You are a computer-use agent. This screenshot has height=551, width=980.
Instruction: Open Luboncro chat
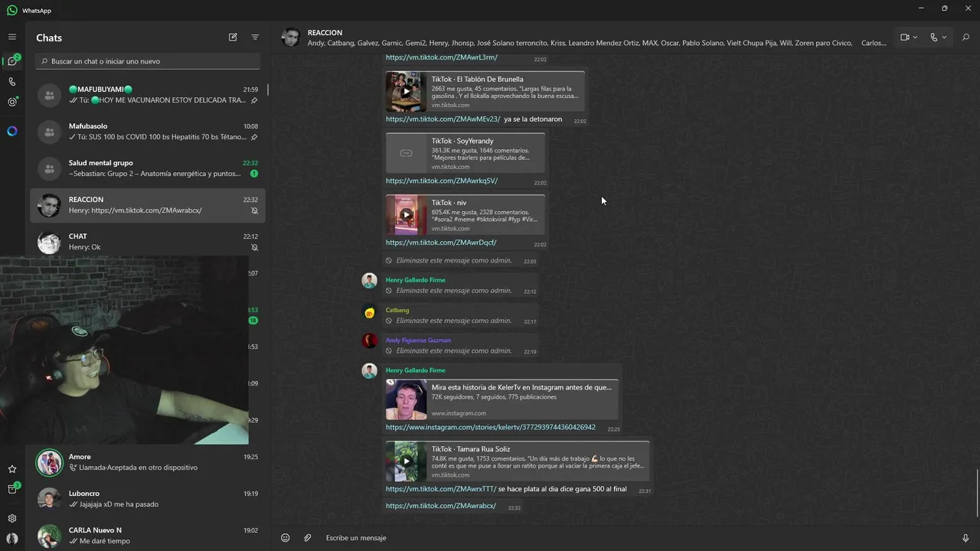(148, 499)
